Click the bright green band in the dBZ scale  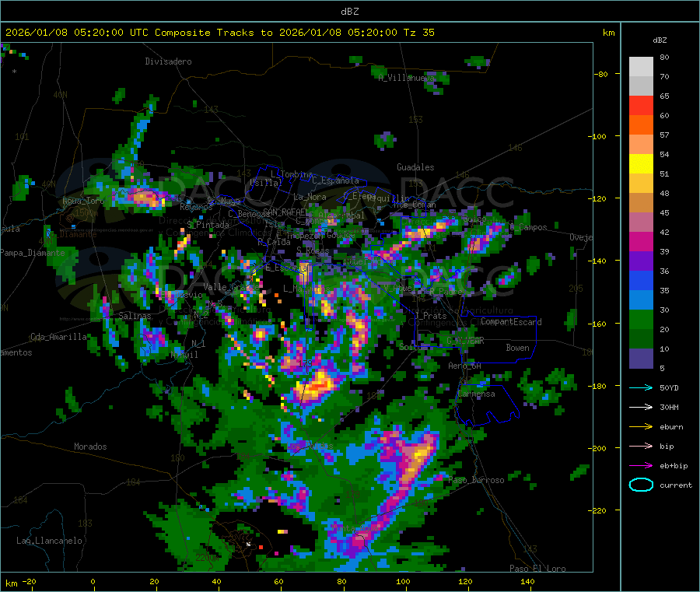pos(641,319)
